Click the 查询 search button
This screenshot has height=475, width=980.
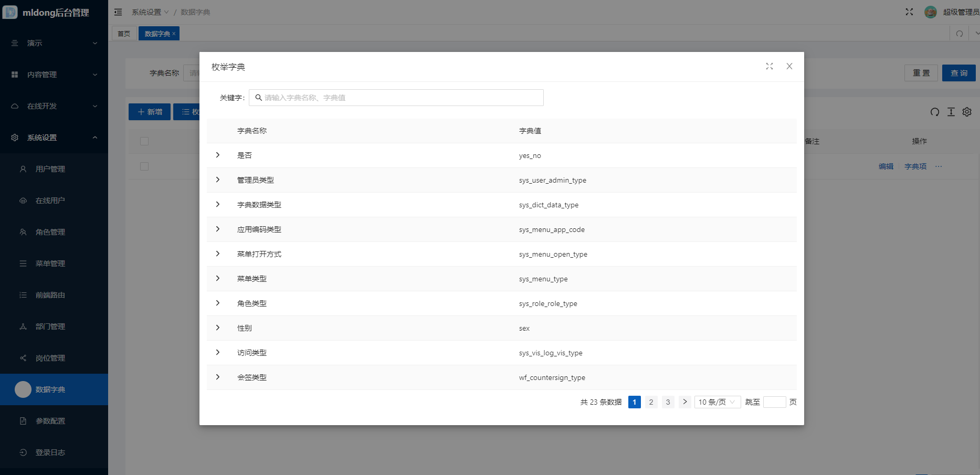tap(958, 73)
